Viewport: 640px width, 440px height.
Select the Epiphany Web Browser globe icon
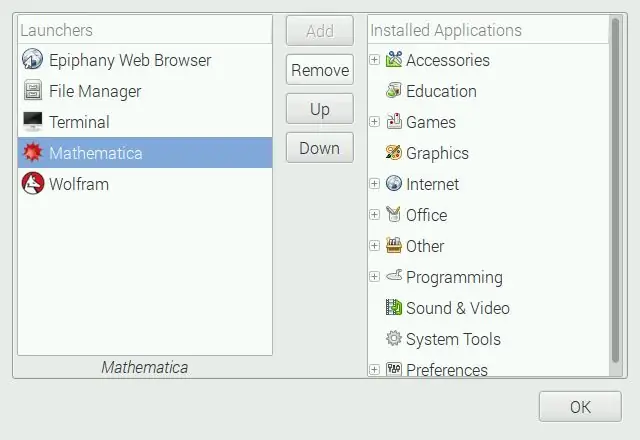pyautogui.click(x=32, y=59)
